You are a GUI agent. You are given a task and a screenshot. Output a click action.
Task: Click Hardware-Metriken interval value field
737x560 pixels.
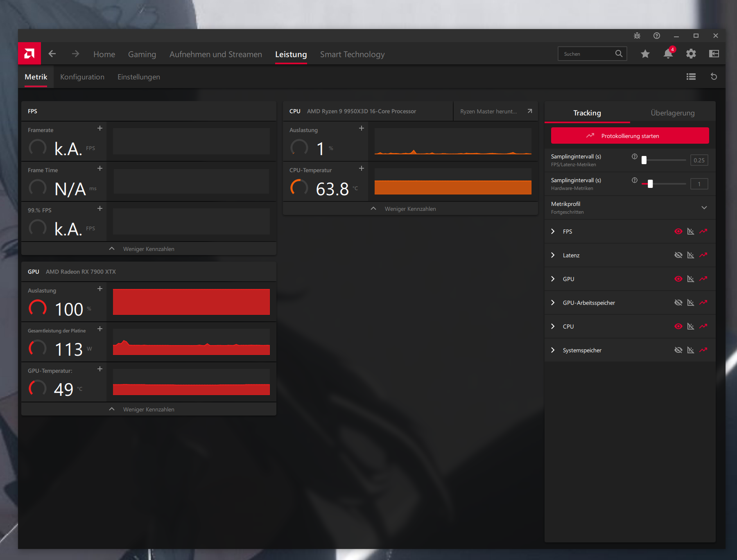point(699,184)
